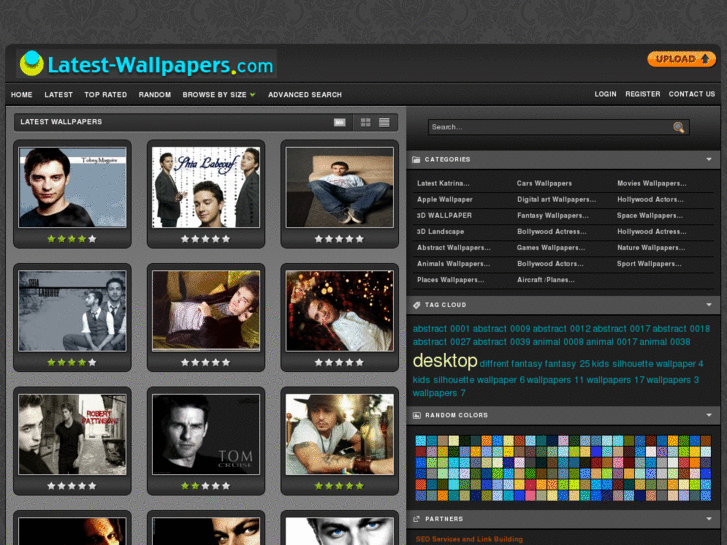Viewport: 727px width, 545px height.
Task: Open Bollywood Actress category
Action: pyautogui.click(x=552, y=231)
